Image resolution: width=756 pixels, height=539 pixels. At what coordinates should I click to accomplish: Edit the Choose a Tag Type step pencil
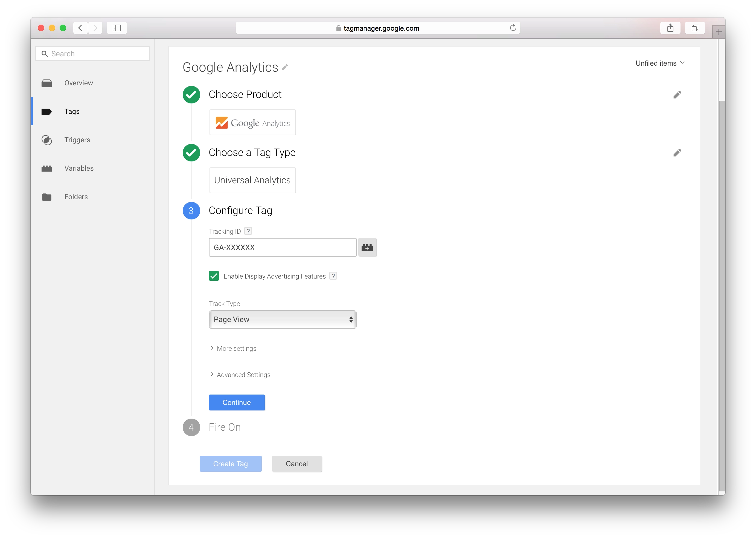[677, 153]
